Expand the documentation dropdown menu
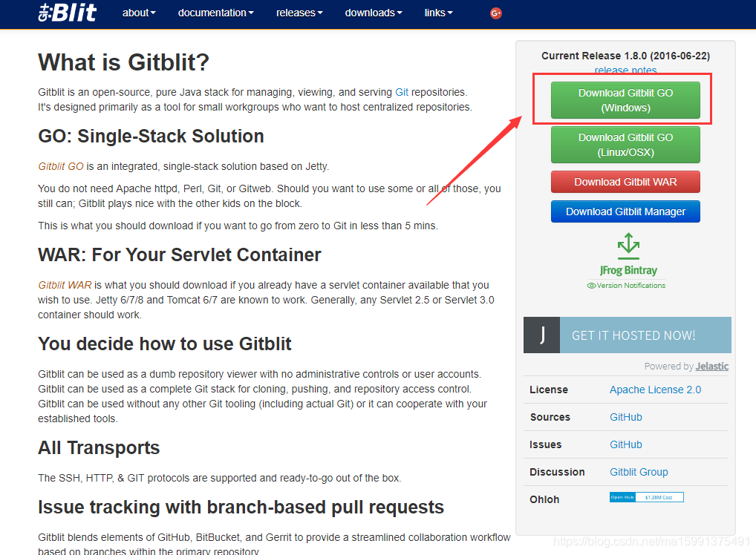 pyautogui.click(x=215, y=13)
